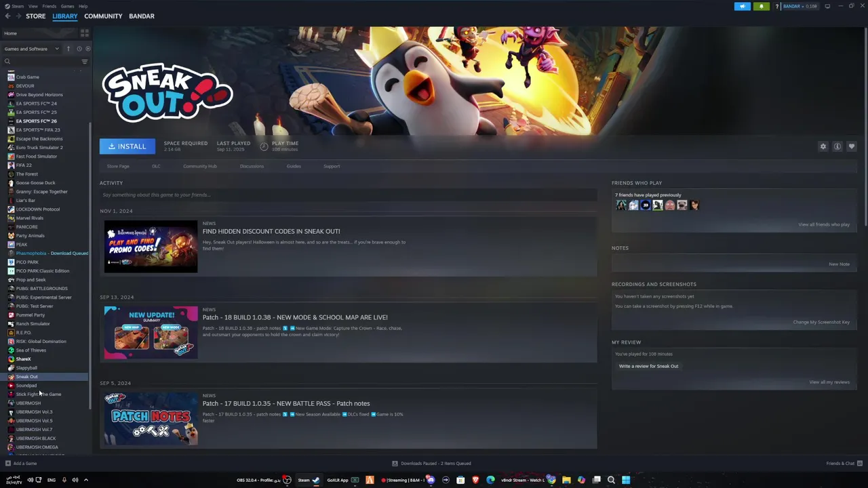Click View all friends who play
868x488 pixels.
[824, 224]
